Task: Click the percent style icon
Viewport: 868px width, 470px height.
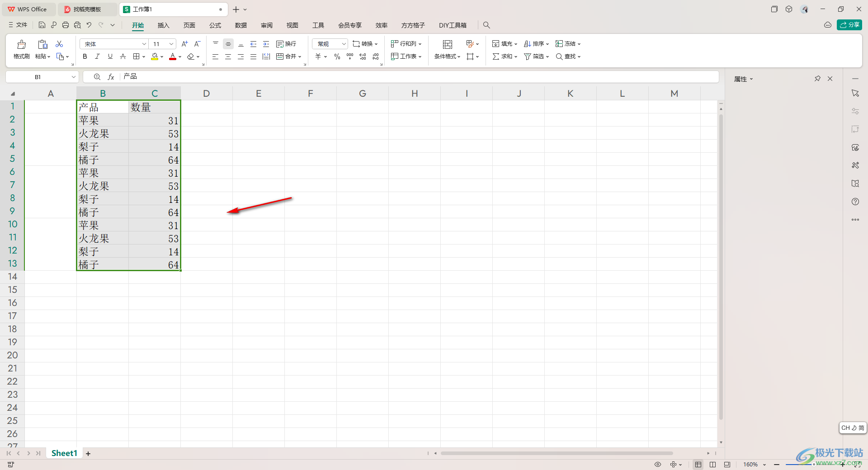Action: click(x=337, y=56)
